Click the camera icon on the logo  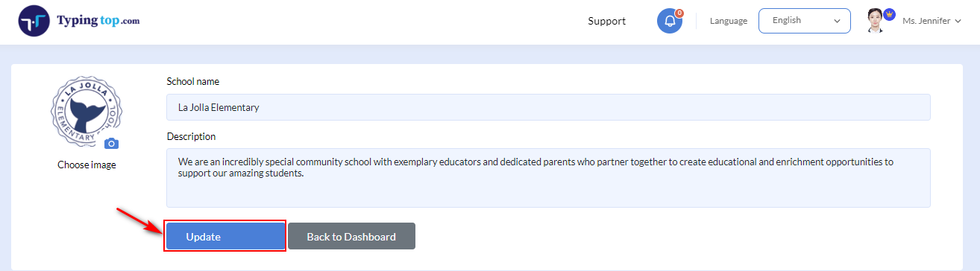tap(111, 143)
